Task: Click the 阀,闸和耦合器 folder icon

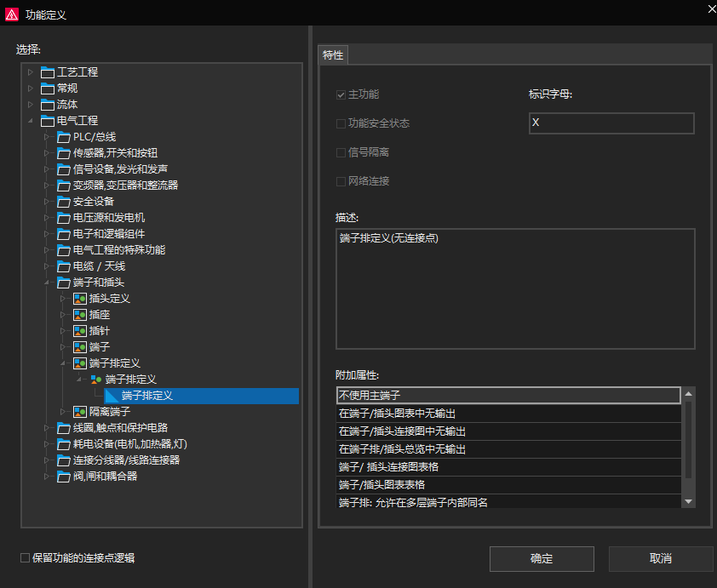Action: 64,477
